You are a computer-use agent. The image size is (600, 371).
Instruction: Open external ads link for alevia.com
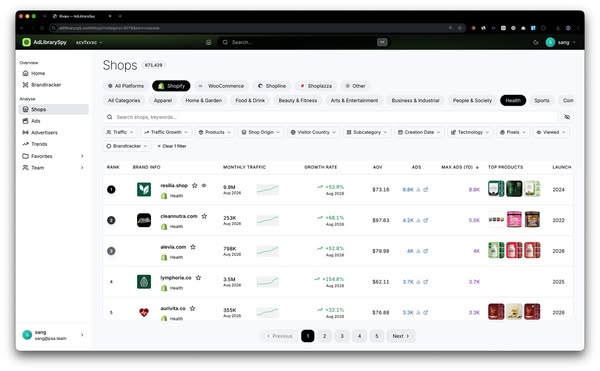coord(426,251)
